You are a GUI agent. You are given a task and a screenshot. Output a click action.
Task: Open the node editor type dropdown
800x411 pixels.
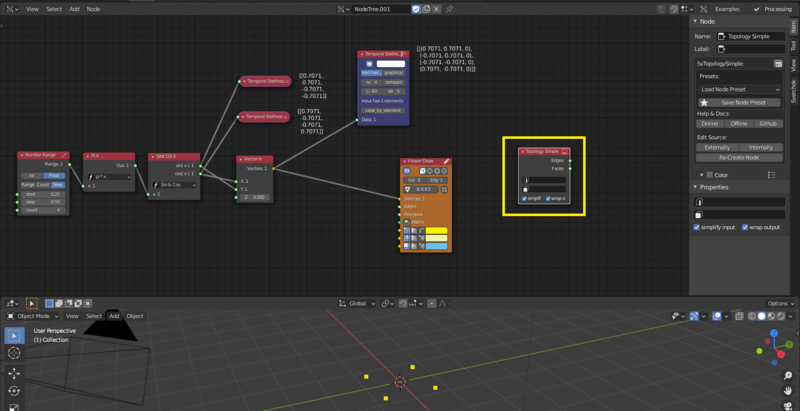(x=13, y=9)
